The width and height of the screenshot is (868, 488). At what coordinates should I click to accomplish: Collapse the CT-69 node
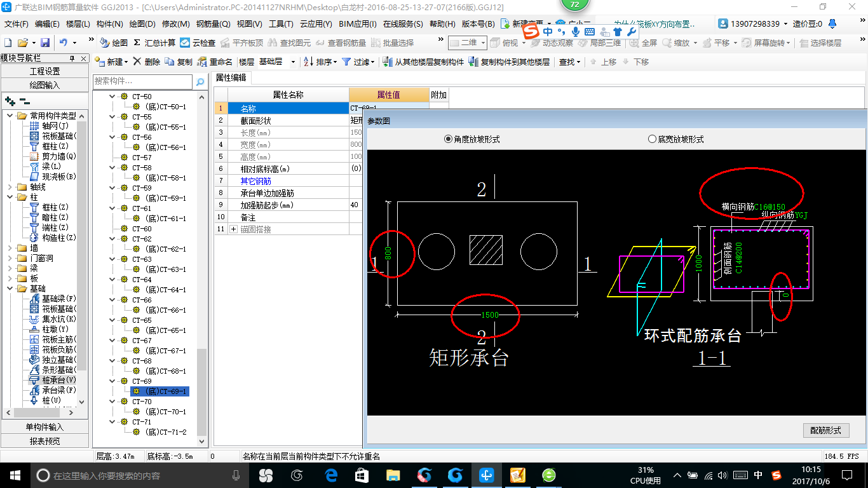[x=113, y=381]
